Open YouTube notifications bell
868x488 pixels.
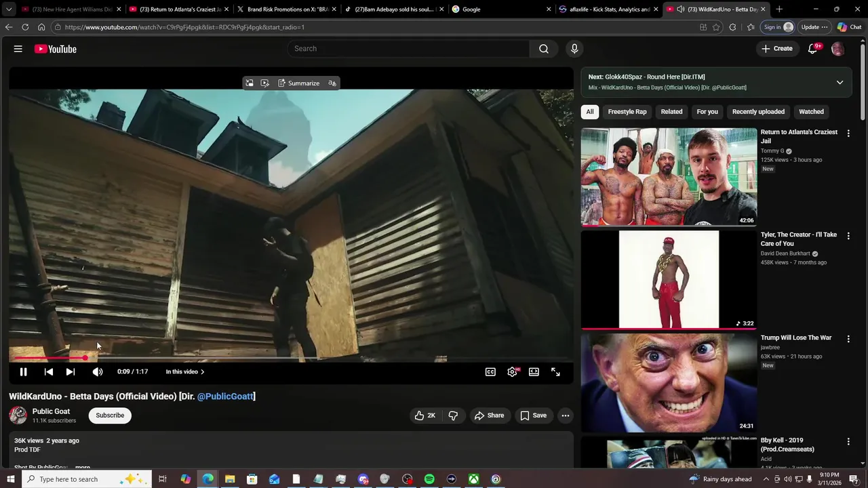point(812,49)
